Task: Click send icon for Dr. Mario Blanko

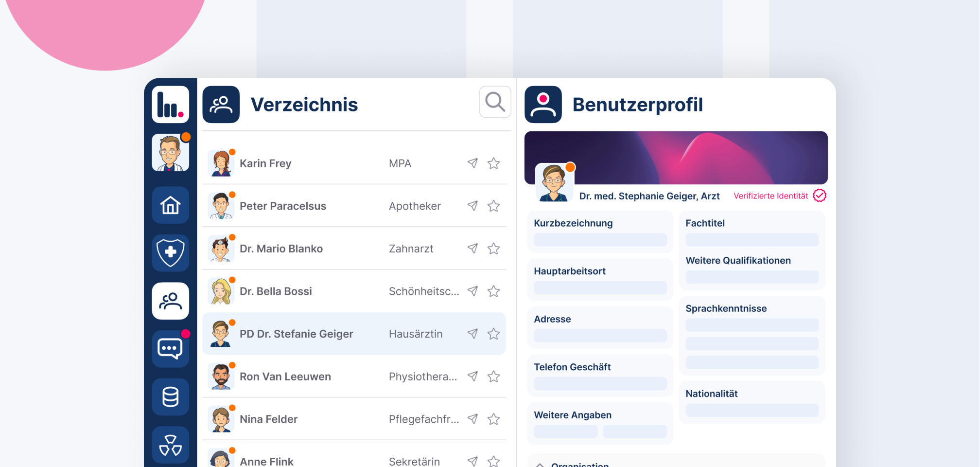Action: (472, 249)
